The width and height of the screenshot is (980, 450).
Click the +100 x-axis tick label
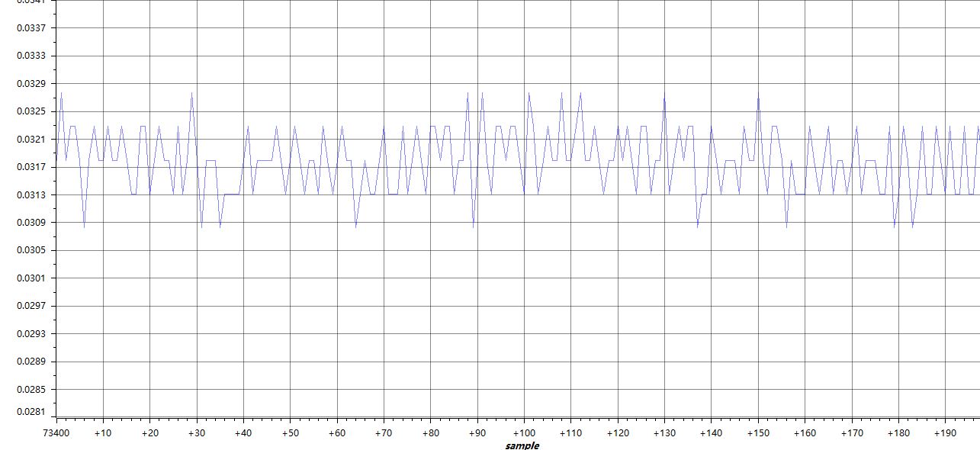pyautogui.click(x=524, y=432)
